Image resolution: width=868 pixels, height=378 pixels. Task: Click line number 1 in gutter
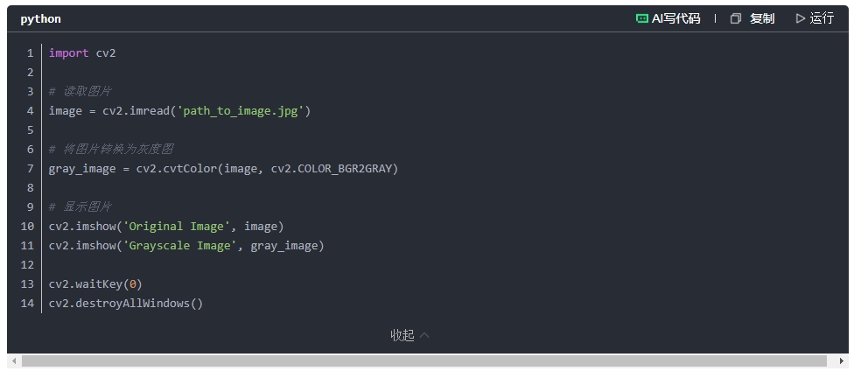tap(30, 53)
